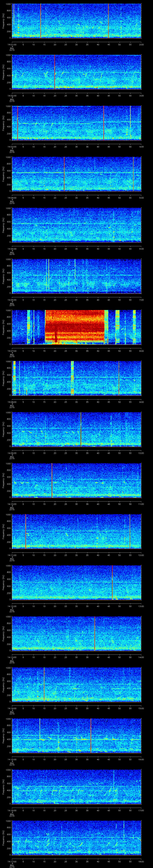Click the '14:05:00' start time label
Viewport: 153px width, 868px height.
(12, 249)
